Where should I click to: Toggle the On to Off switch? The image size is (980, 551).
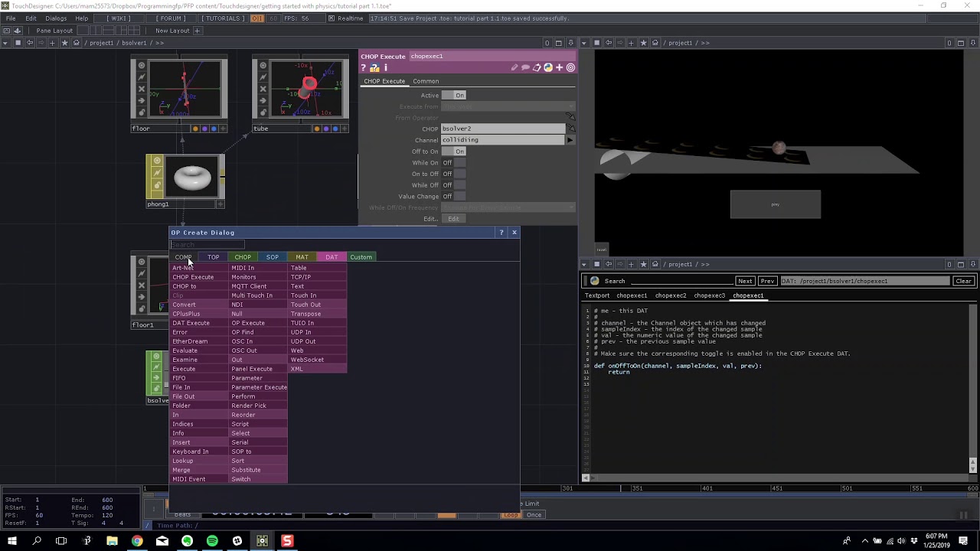tap(453, 174)
